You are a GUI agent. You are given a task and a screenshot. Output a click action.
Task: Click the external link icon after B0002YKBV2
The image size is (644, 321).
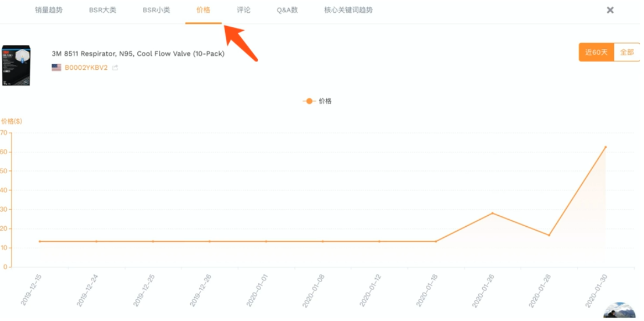[x=115, y=68]
